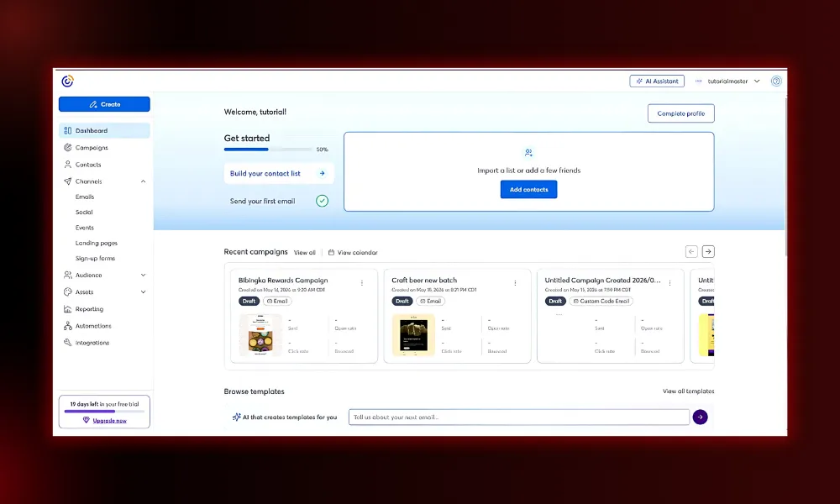Open the Bibingka Rewards Campaign title
Screen dimensions: 840x504
(x=283, y=280)
